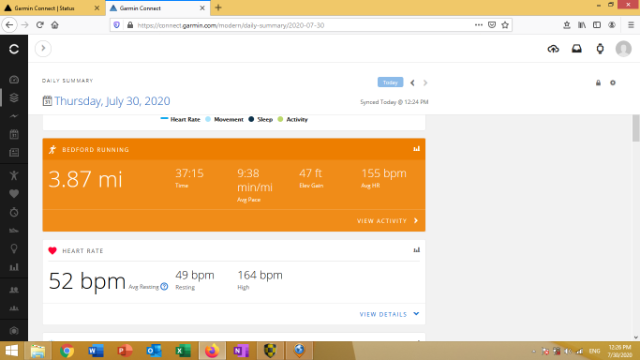Open Bedford Running reports chart icon
The height and width of the screenshot is (360, 640).
pos(416,149)
